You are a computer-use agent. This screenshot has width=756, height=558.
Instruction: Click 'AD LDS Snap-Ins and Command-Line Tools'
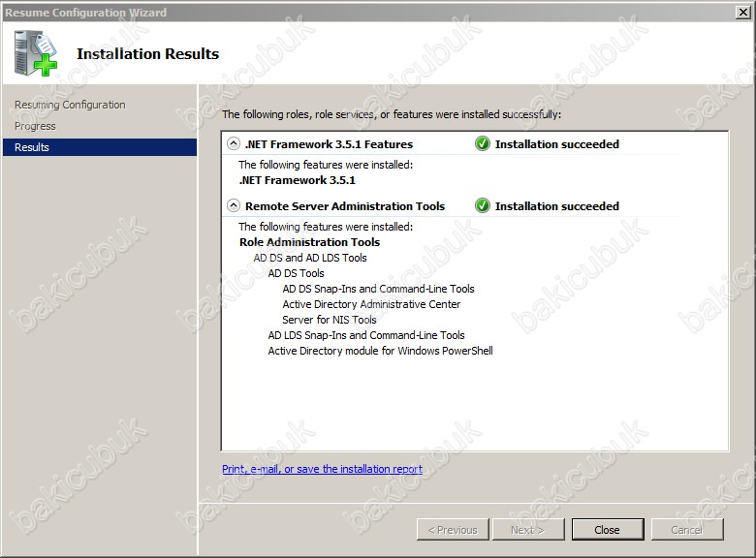click(366, 335)
